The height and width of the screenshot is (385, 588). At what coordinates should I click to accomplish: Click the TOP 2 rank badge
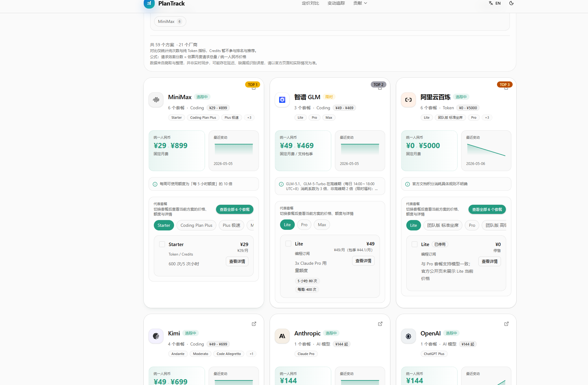(x=378, y=84)
